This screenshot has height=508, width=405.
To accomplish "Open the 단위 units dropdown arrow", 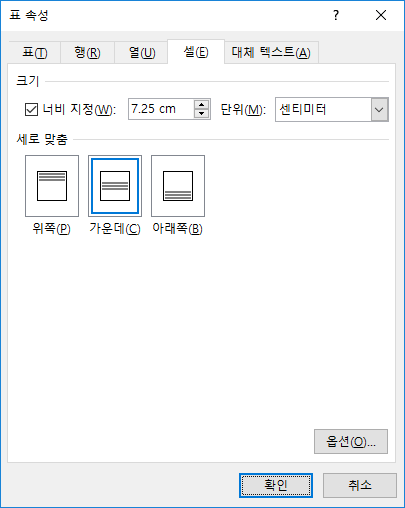I will pyautogui.click(x=379, y=109).
